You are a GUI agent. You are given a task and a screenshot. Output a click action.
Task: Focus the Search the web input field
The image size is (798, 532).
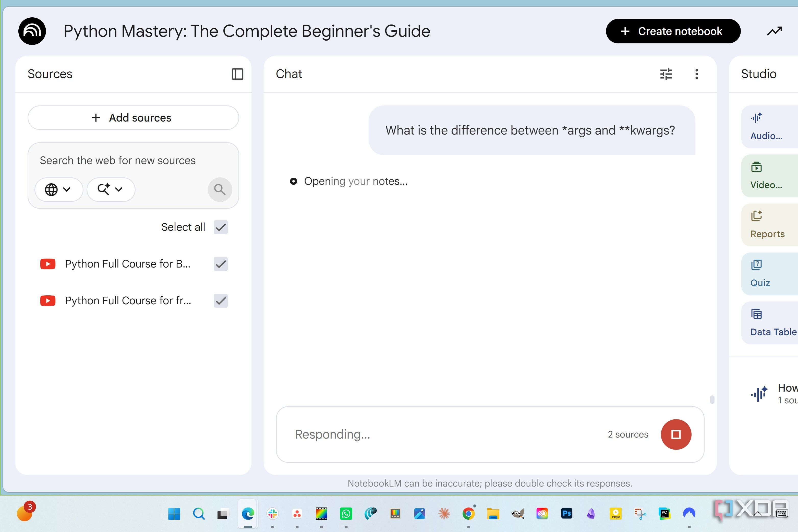(x=133, y=161)
